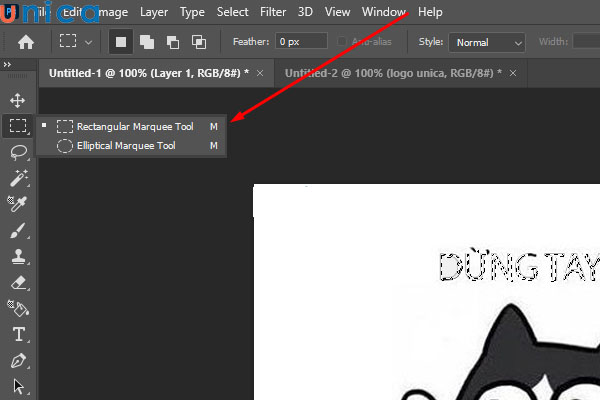Click the Intersect with selection icon

199,42
